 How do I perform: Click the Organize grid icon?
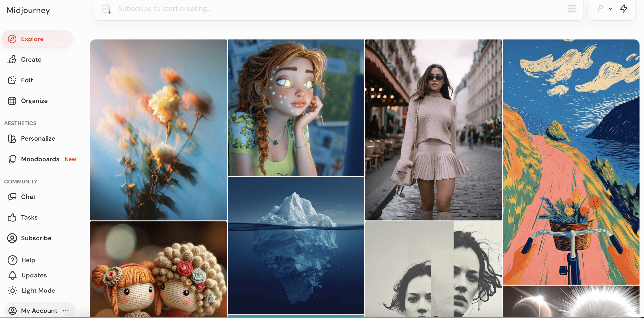coord(12,101)
